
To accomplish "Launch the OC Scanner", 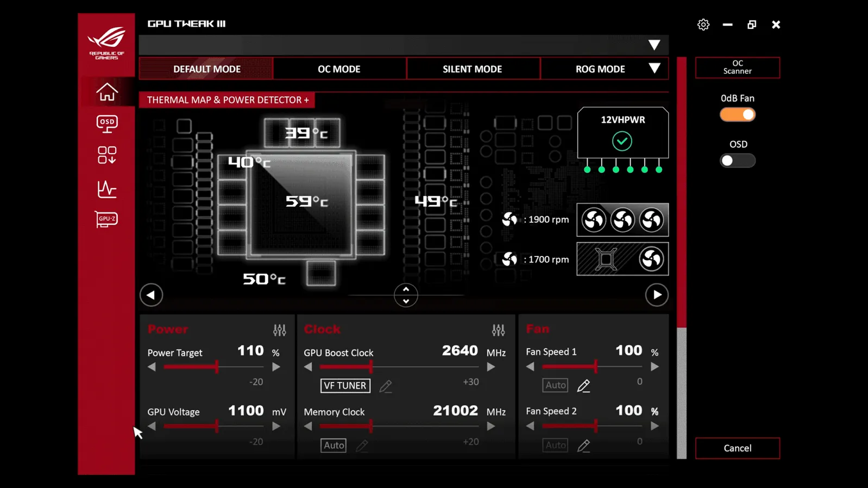I will click(x=738, y=67).
